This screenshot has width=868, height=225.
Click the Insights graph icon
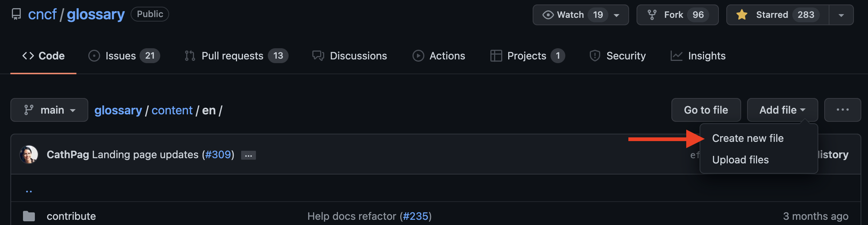pos(677,56)
